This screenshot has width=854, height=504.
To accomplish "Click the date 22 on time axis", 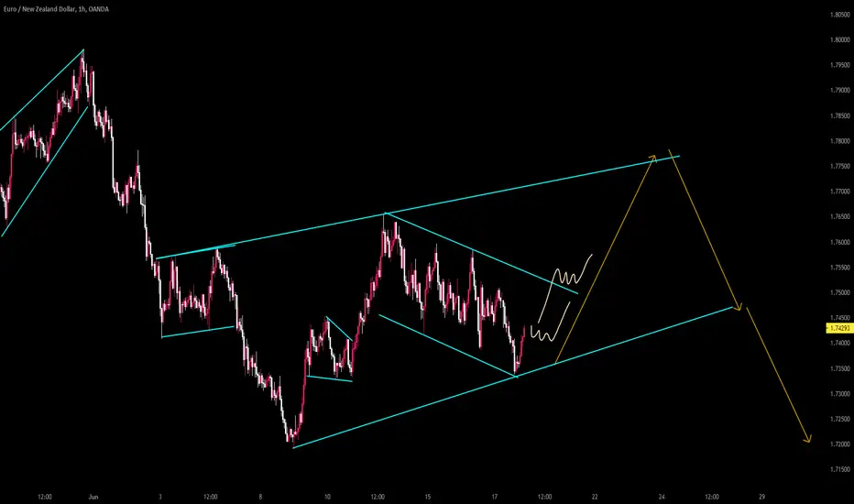I will 595,497.
